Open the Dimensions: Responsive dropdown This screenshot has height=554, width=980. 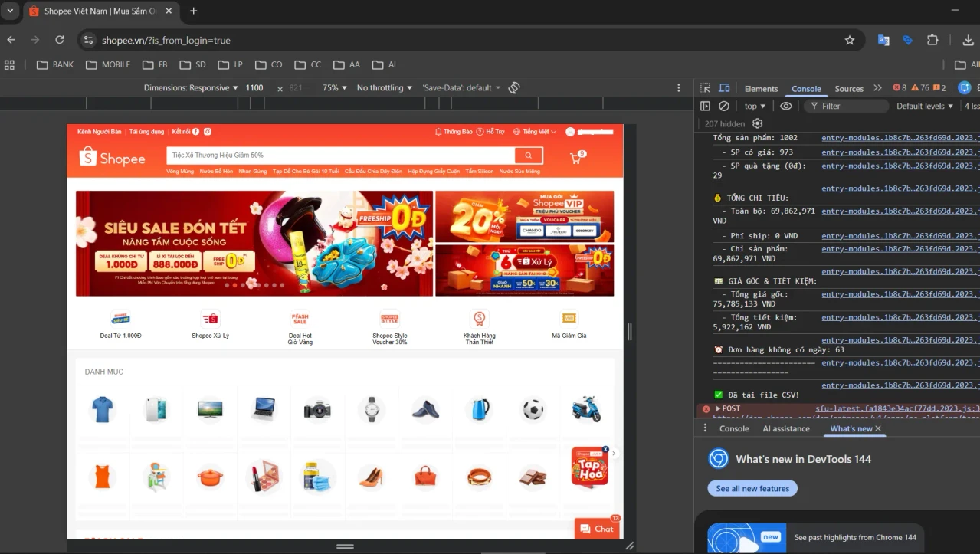(191, 88)
